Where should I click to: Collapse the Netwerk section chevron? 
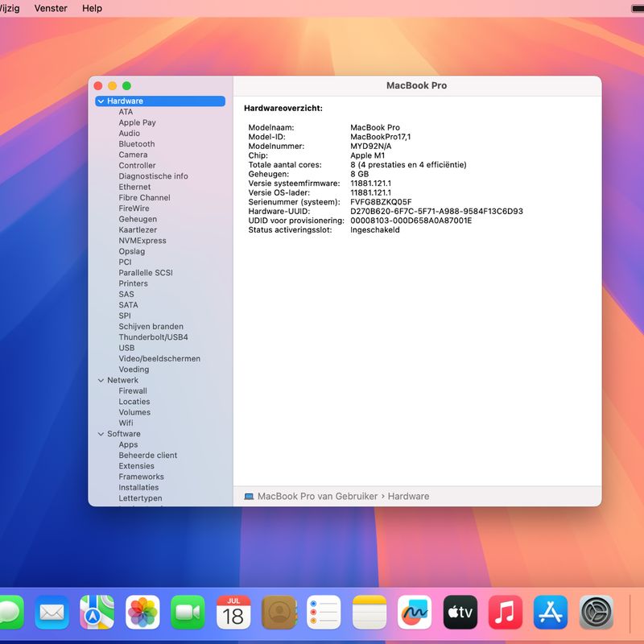pyautogui.click(x=101, y=380)
